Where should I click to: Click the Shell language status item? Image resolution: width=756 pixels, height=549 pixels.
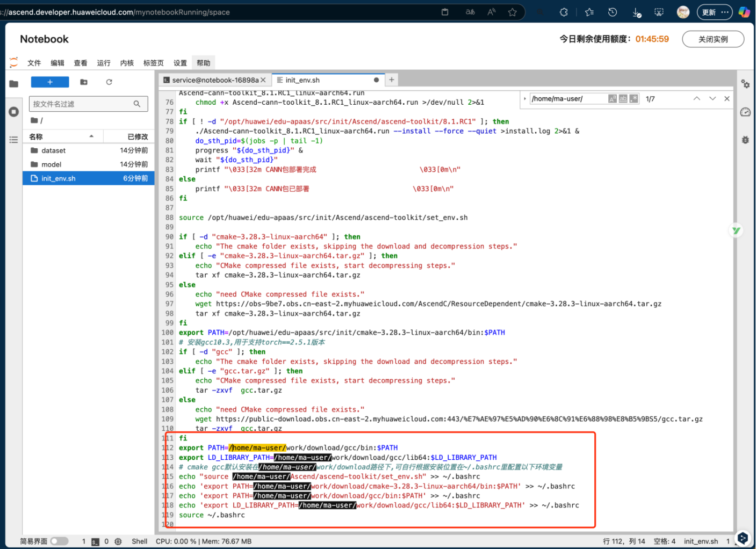tap(140, 541)
